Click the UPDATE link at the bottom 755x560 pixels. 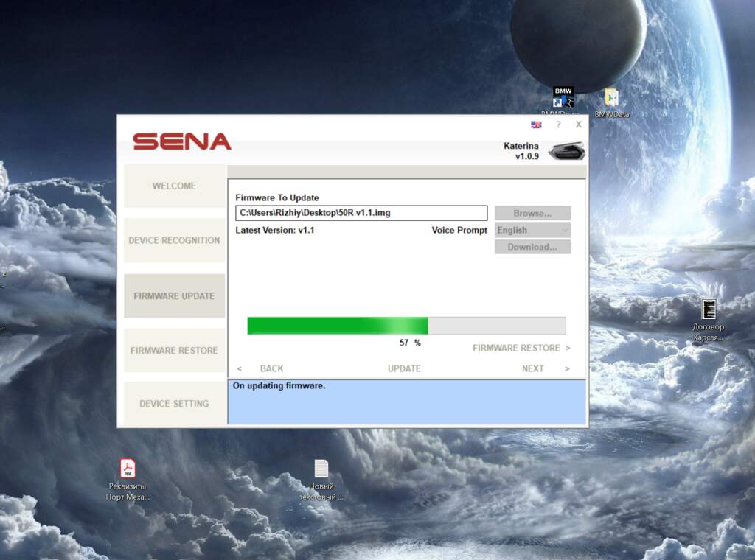(x=404, y=368)
